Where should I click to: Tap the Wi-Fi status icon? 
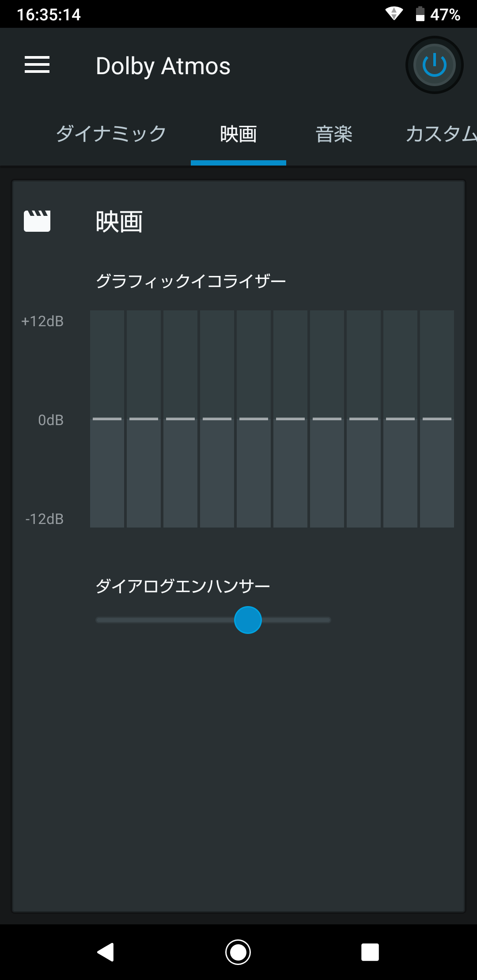[394, 14]
